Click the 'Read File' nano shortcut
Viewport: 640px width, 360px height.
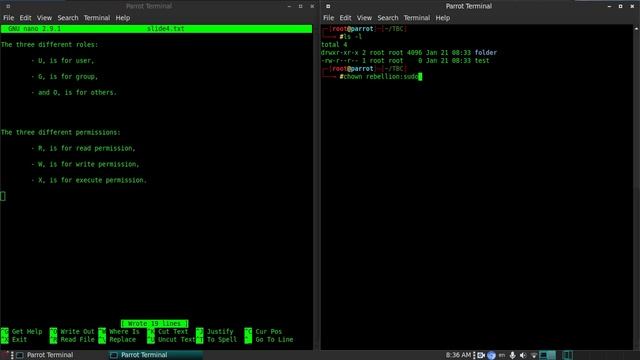click(x=77, y=339)
